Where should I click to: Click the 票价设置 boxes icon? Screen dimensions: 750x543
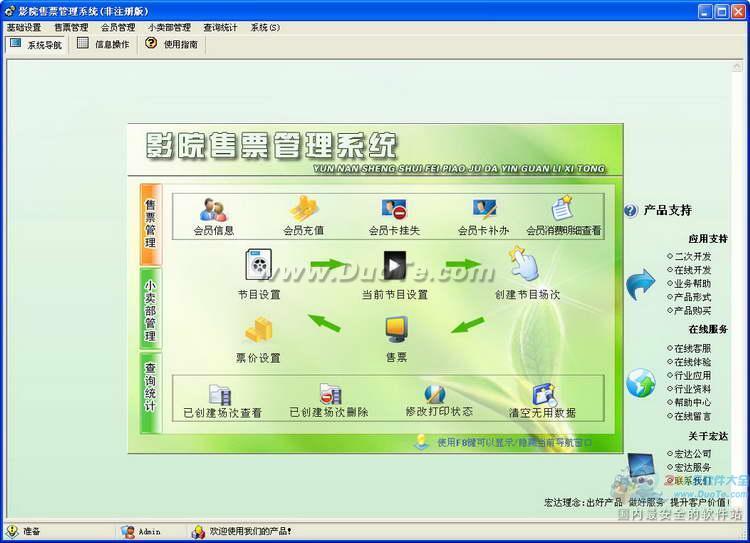point(259,330)
